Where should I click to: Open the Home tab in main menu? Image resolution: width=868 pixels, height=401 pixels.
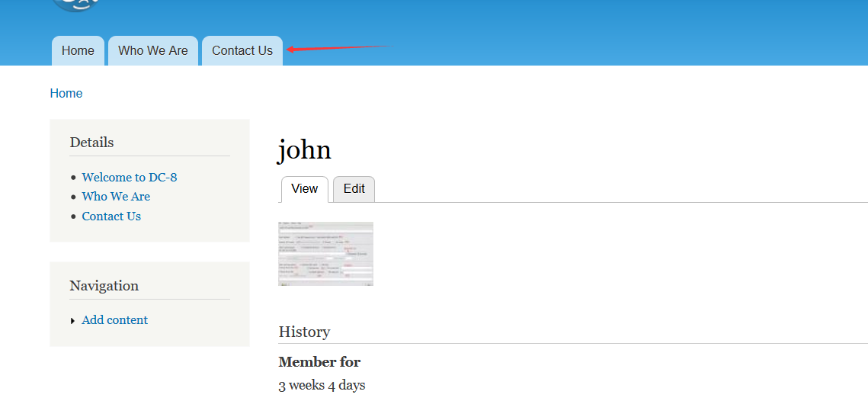pyautogui.click(x=78, y=51)
